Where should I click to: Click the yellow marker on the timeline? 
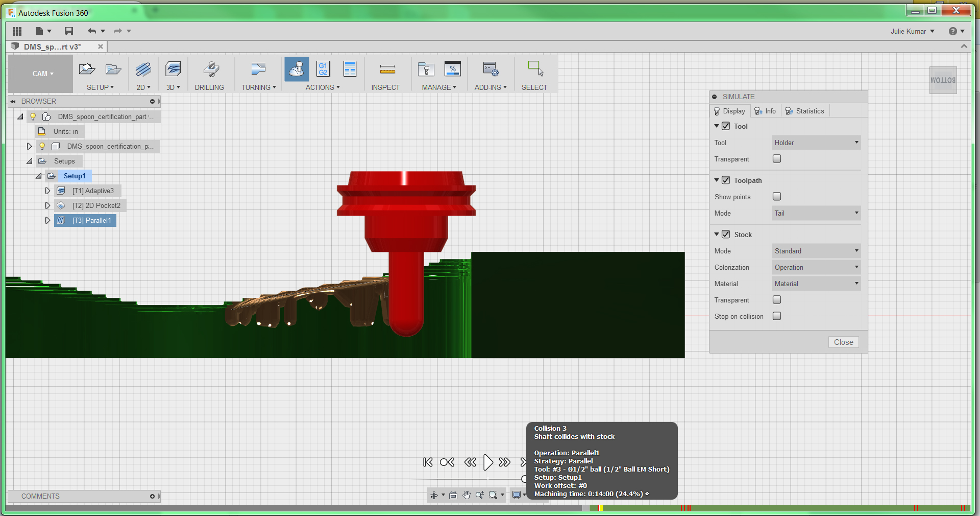click(601, 508)
